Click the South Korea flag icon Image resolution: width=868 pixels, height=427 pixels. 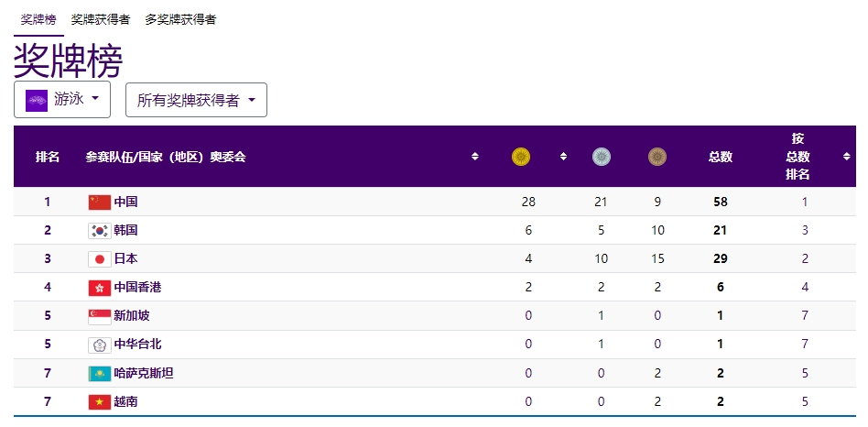(x=99, y=230)
